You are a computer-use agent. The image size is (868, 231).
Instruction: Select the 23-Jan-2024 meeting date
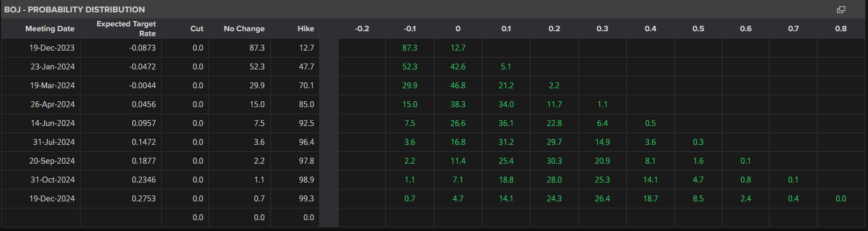53,67
